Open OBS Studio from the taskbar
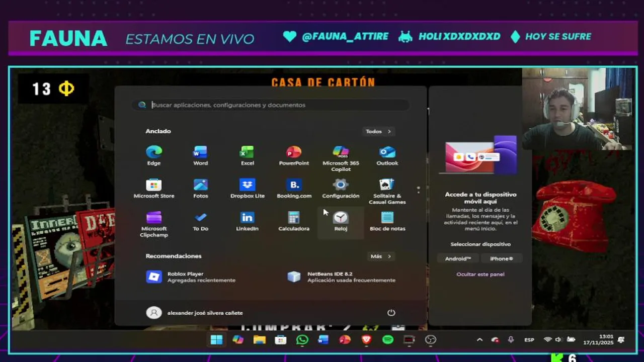The width and height of the screenshot is (644, 362). pos(430,340)
